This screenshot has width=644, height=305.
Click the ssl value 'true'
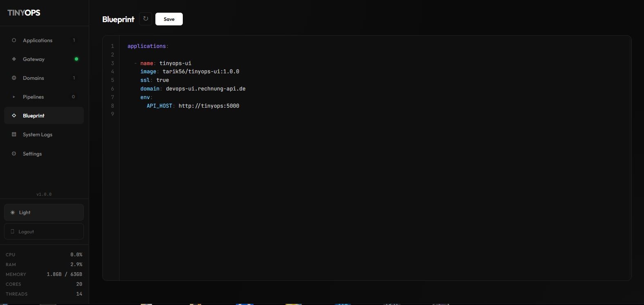coord(162,80)
